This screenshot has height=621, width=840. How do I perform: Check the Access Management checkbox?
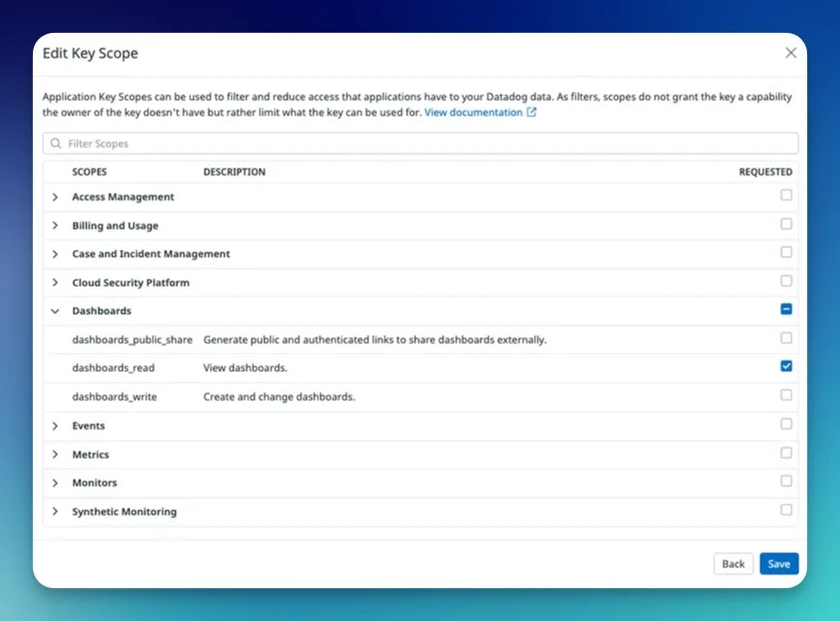(786, 195)
